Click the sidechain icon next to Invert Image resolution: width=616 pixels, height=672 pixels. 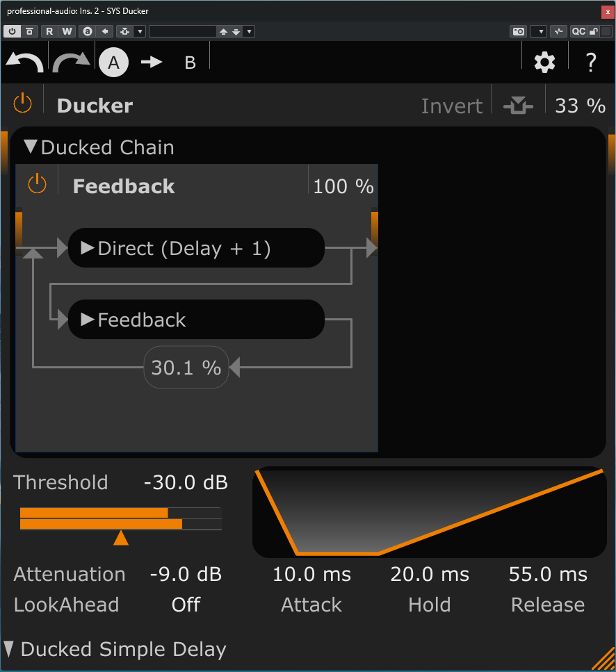pyautogui.click(x=518, y=106)
